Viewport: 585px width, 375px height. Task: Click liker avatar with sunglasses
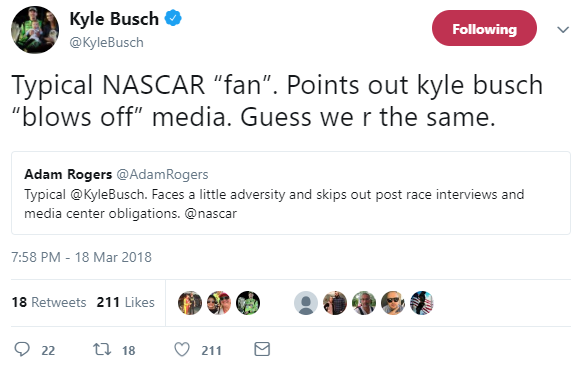click(393, 303)
